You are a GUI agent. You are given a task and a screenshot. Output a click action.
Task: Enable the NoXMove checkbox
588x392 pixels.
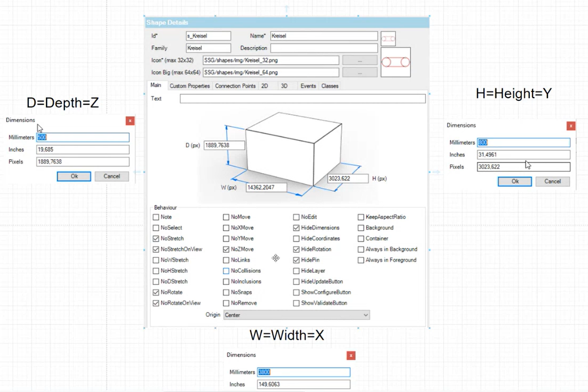click(x=226, y=228)
